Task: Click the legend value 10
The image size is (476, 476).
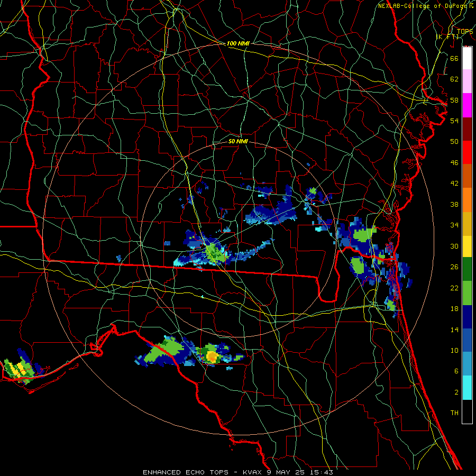Action: [x=454, y=350]
